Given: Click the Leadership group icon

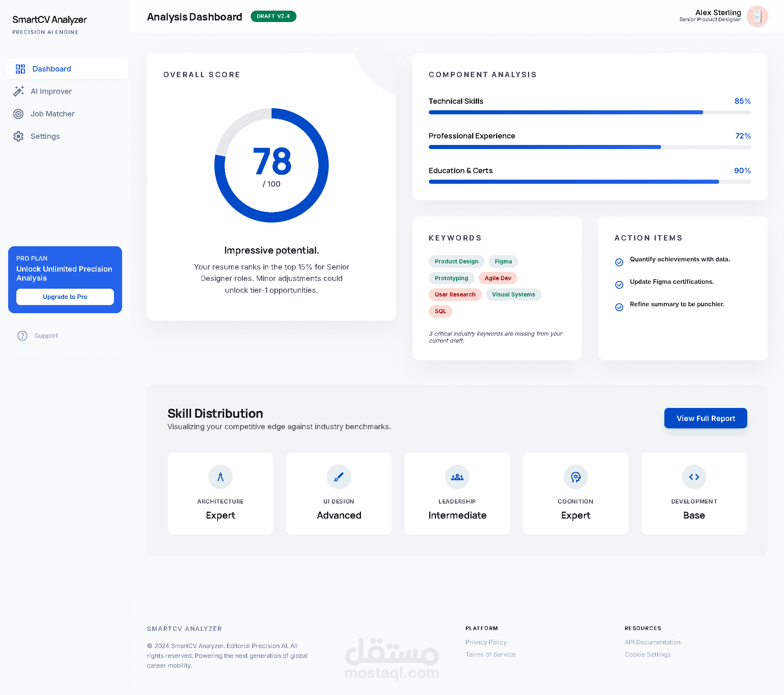Looking at the screenshot, I should [x=457, y=477].
